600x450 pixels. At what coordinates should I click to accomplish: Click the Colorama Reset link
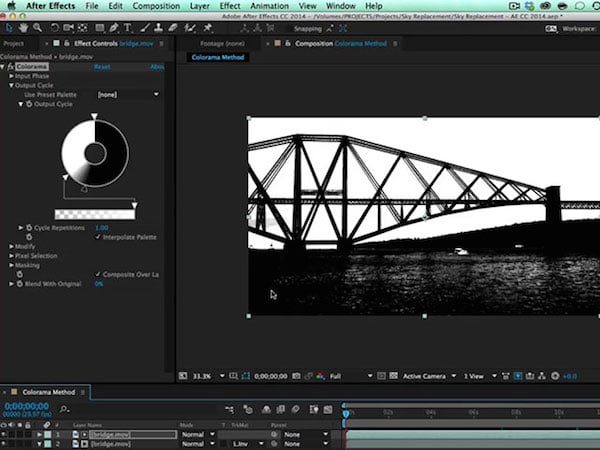102,67
